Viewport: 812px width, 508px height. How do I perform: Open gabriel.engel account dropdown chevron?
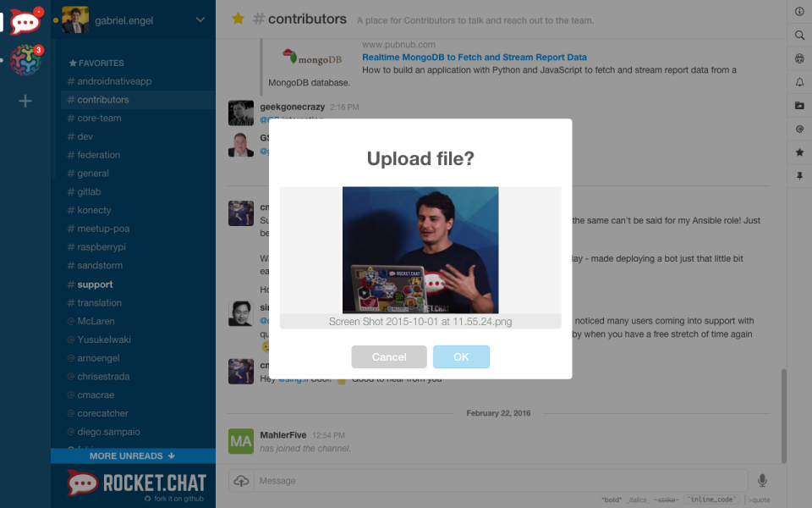200,20
